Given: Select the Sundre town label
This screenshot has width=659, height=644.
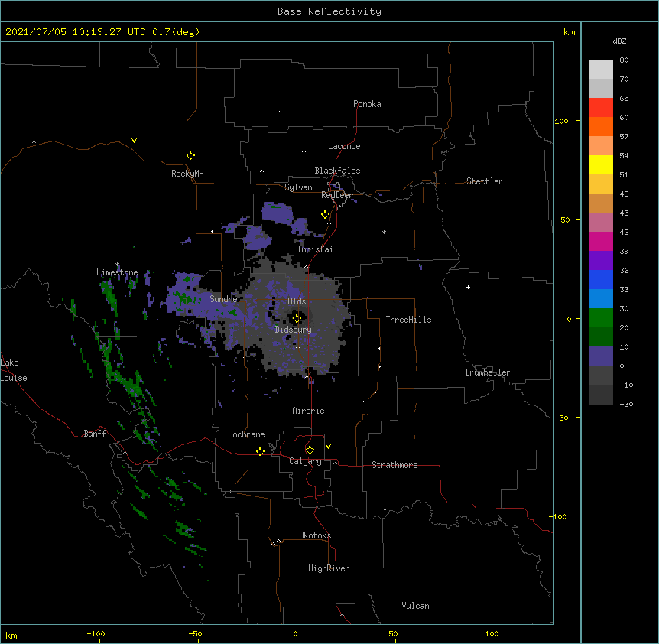Looking at the screenshot, I should coord(223,299).
